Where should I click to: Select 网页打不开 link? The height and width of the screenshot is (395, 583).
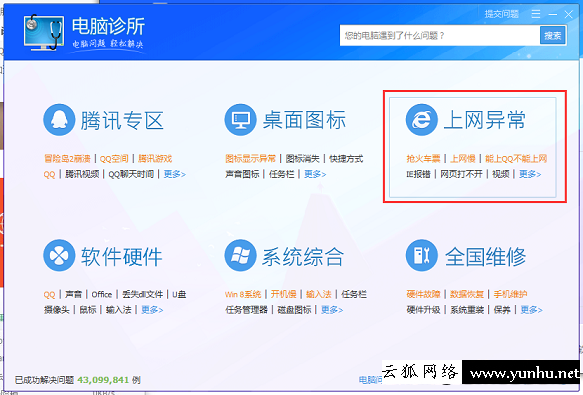click(x=461, y=174)
